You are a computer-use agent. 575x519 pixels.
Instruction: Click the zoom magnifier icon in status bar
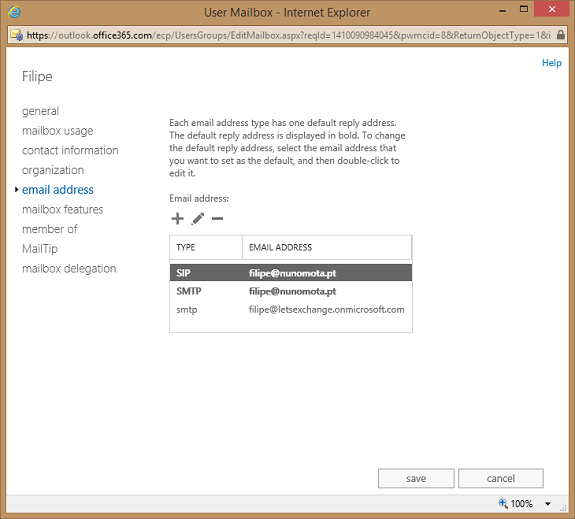pos(503,503)
